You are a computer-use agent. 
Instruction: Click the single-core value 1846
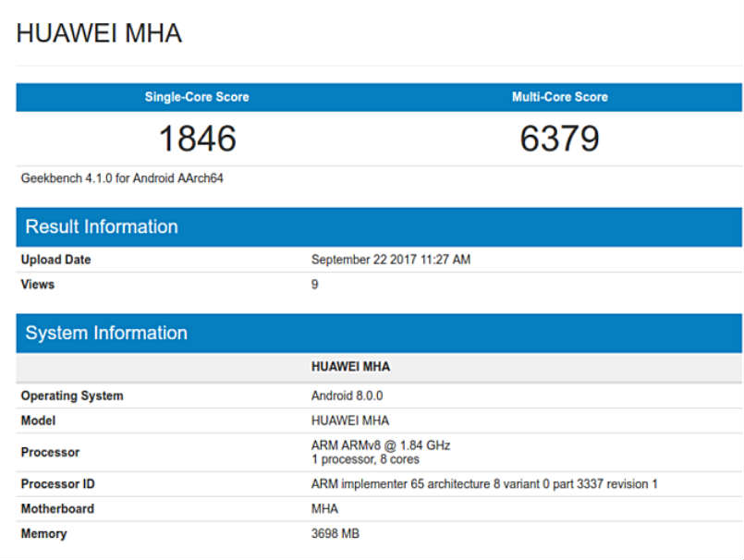pyautogui.click(x=198, y=139)
